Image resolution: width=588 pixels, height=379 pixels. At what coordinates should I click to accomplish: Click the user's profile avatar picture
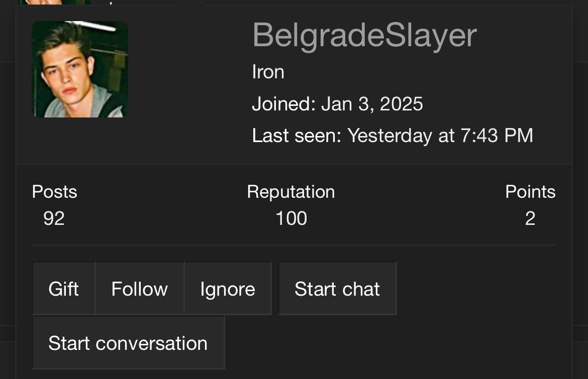click(x=80, y=69)
